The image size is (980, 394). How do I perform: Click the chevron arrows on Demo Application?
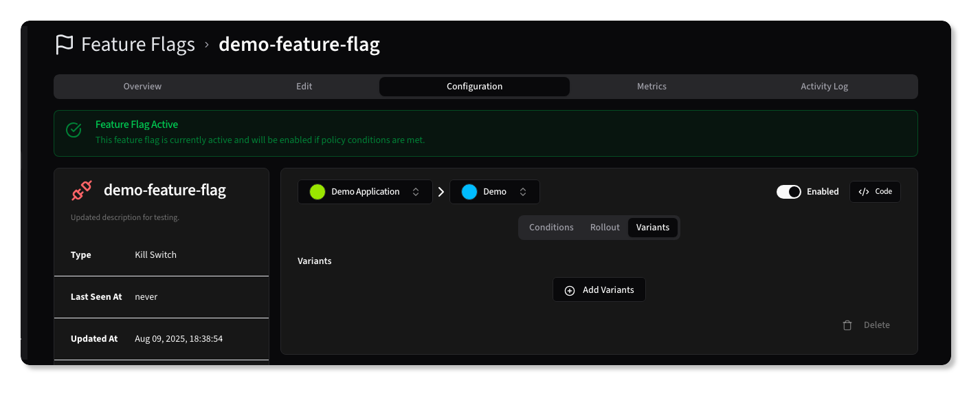click(x=416, y=192)
